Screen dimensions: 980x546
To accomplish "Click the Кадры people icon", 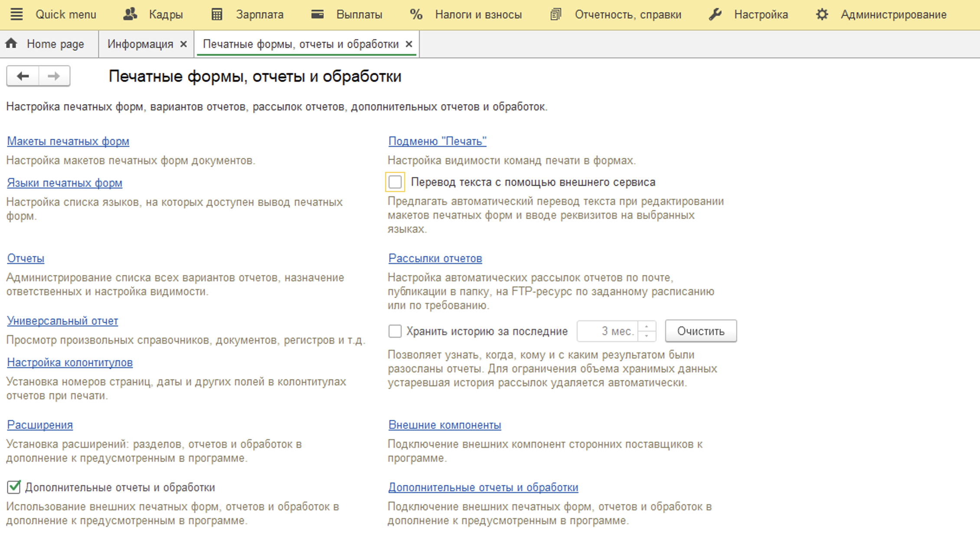I will pos(130,14).
